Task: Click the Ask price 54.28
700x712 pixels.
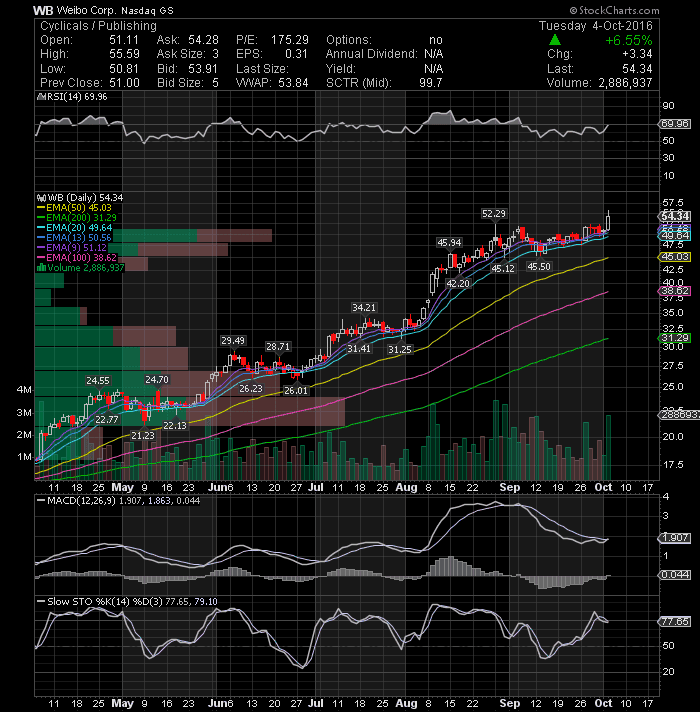Action: click(203, 40)
